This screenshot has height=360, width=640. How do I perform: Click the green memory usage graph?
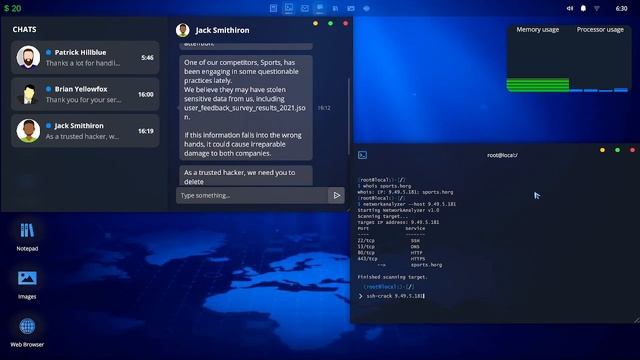coord(538,85)
